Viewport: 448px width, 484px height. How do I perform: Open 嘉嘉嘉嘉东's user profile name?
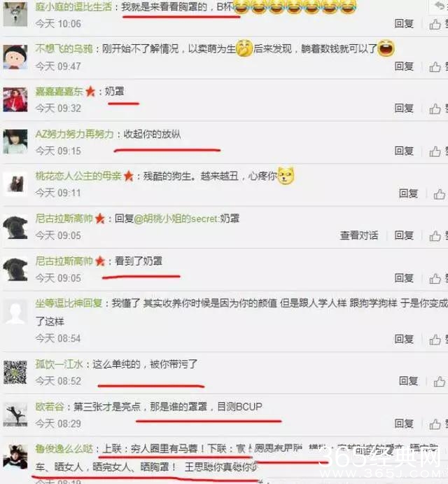tap(59, 91)
